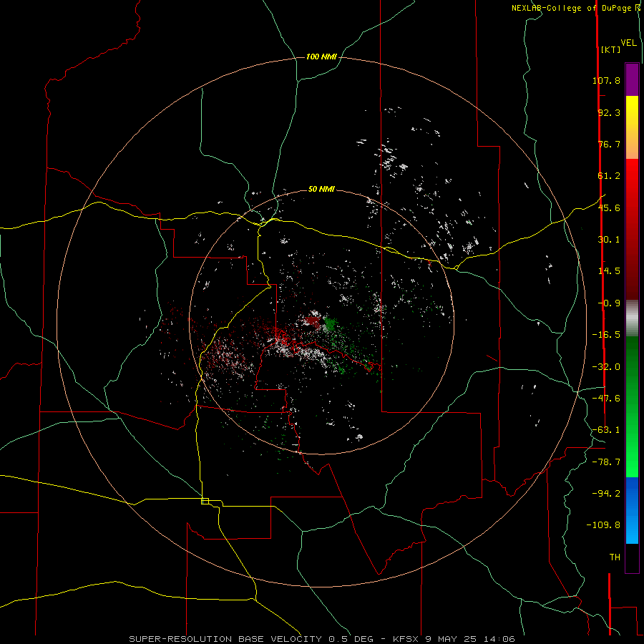Viewport: 644px width, 644px height.
Task: Pick the purple segment of the velocity scale
Action: point(632,79)
